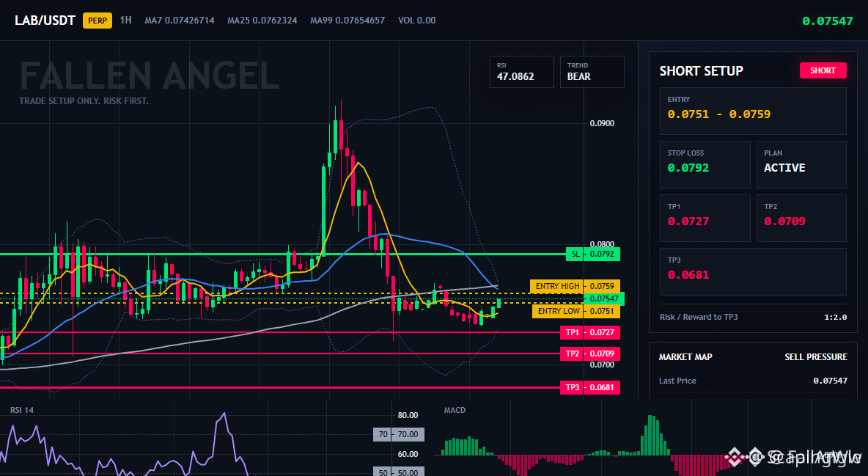Click the PLAN ACTIVE card
This screenshot has height=476, width=868.
click(801, 164)
